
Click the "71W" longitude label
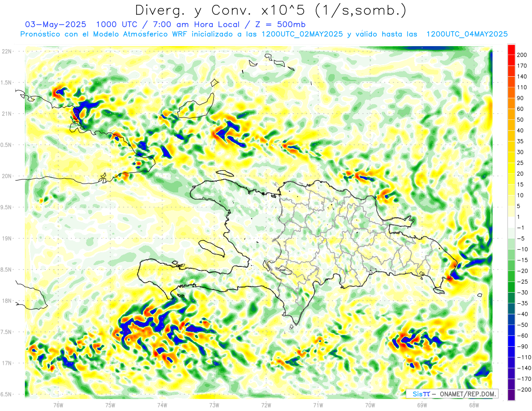pos(318,405)
